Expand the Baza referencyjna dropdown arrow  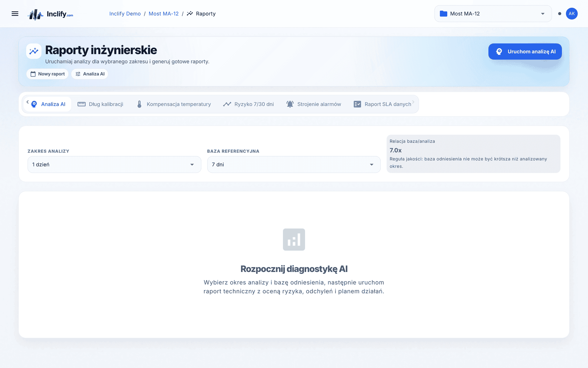tap(372, 164)
